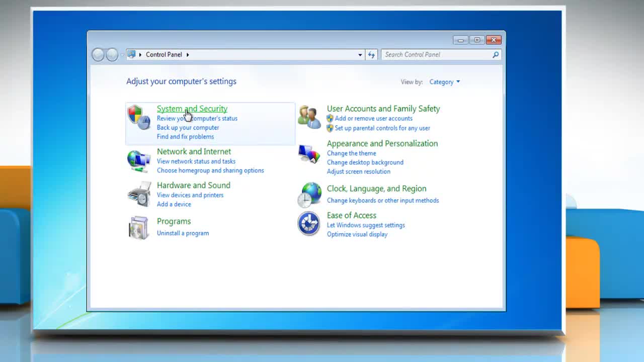Select Uninstall a program link
Image resolution: width=644 pixels, height=362 pixels.
[x=183, y=233]
